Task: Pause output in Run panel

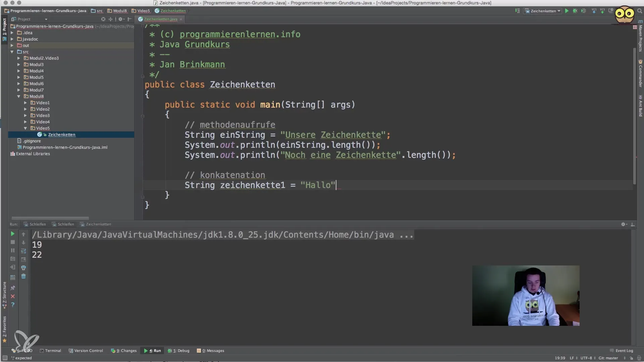Action: (x=13, y=250)
